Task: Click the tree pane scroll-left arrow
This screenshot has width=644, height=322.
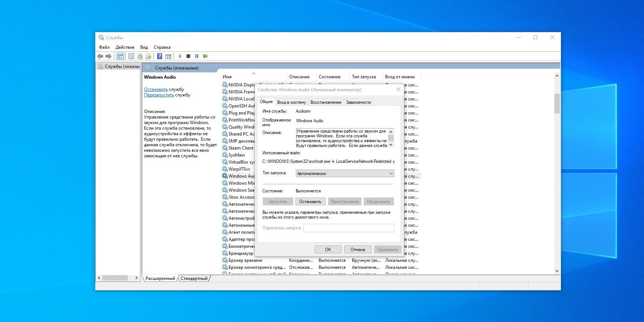Action: pyautogui.click(x=99, y=278)
